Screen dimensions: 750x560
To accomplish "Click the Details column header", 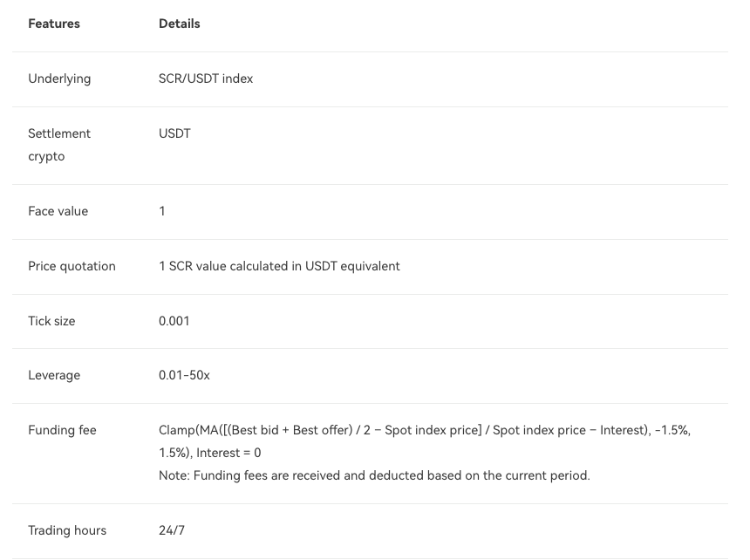I will point(180,24).
